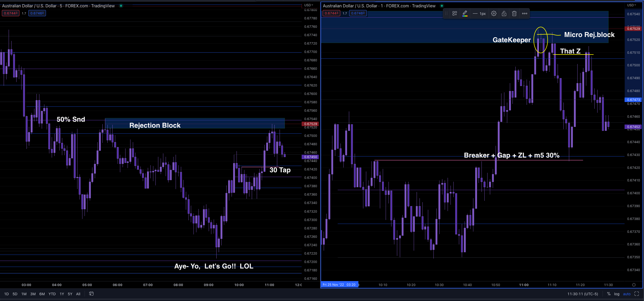Open more options via the ellipsis on drawing toolbar
The height and width of the screenshot is (301, 644).
tap(525, 13)
